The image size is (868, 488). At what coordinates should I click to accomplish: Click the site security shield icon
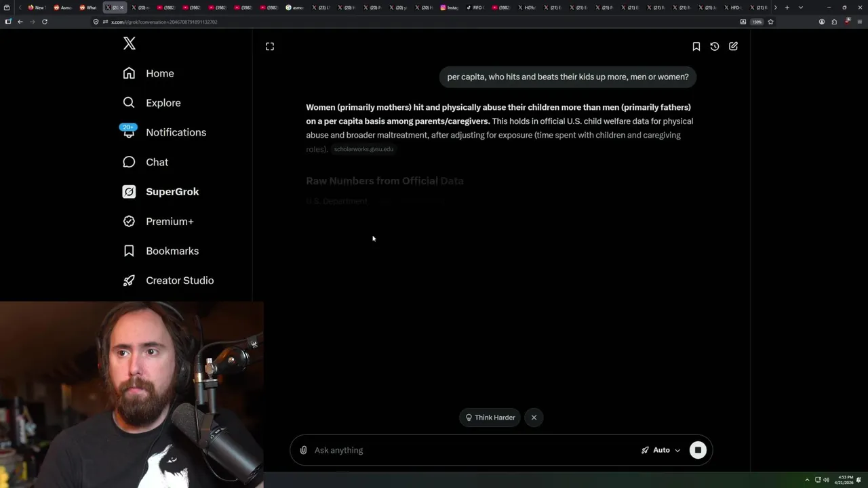tap(96, 22)
